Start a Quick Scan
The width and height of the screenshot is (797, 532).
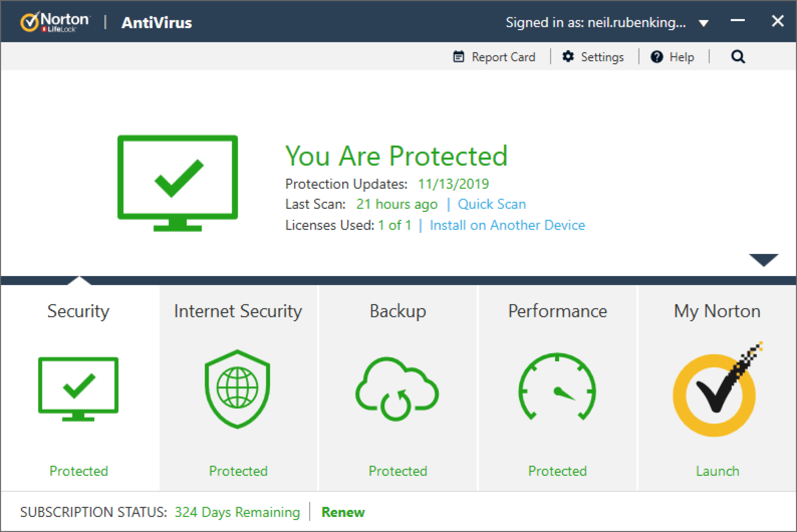[x=492, y=204]
